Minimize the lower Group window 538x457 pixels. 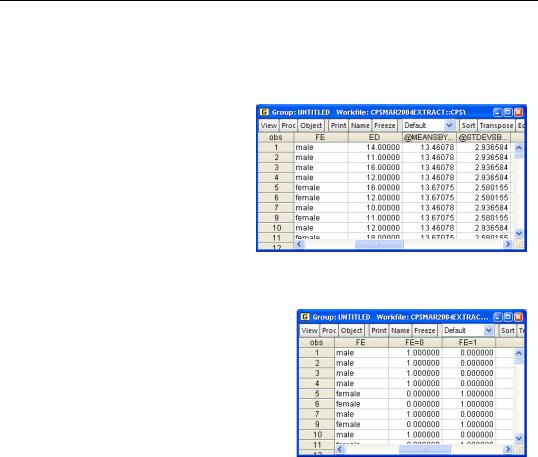(498, 317)
